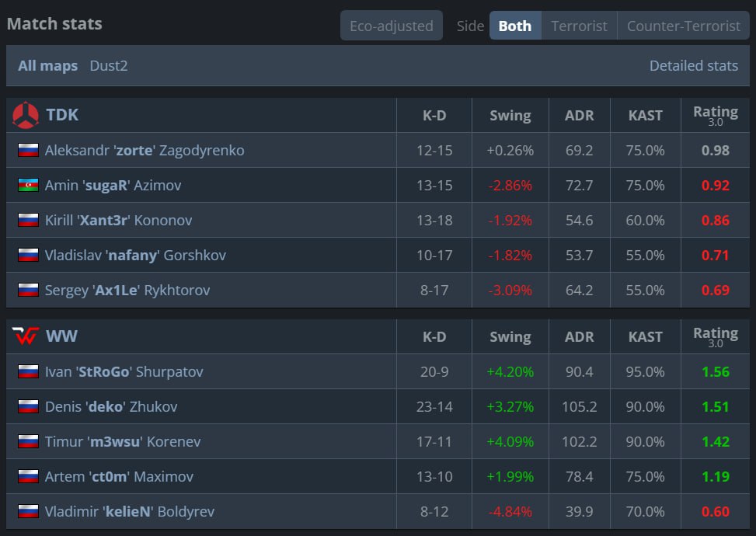The width and height of the screenshot is (756, 536).
Task: Click the WW table Swing column header
Action: pos(510,337)
